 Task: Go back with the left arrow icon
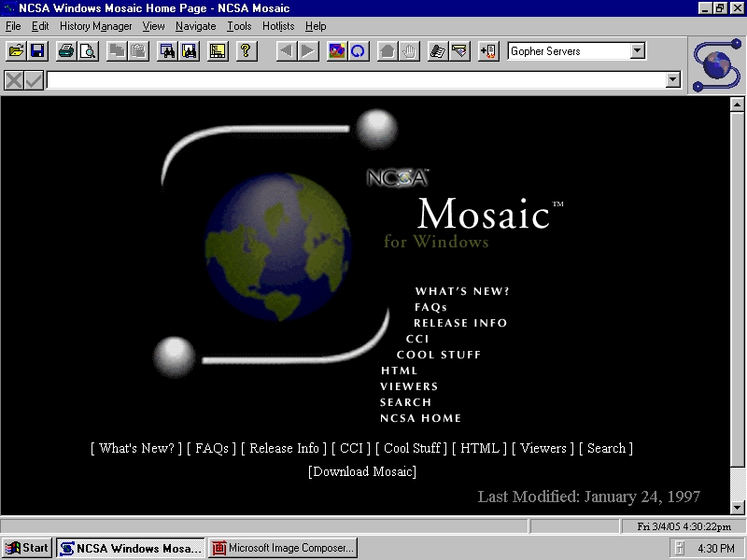pos(287,51)
